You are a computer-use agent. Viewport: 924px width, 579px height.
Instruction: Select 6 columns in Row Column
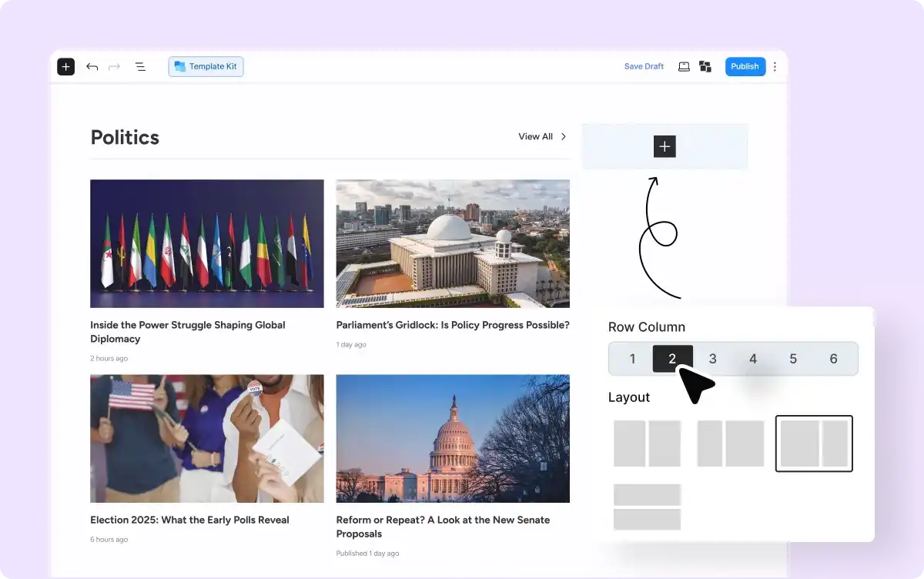point(833,359)
